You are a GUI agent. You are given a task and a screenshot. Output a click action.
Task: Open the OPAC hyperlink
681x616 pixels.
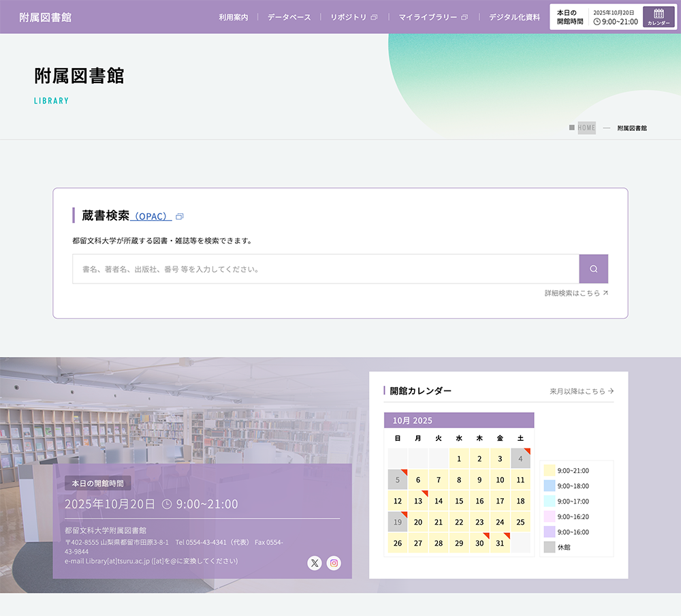coord(151,217)
